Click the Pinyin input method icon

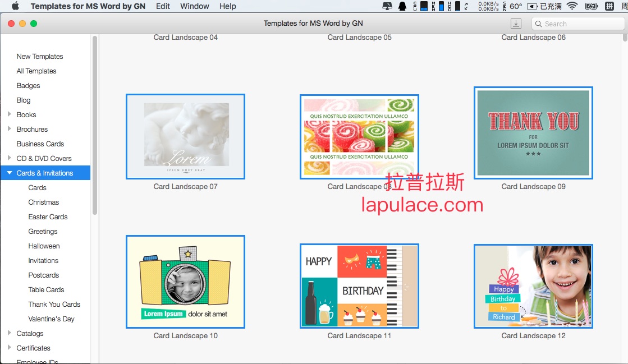tap(609, 6)
